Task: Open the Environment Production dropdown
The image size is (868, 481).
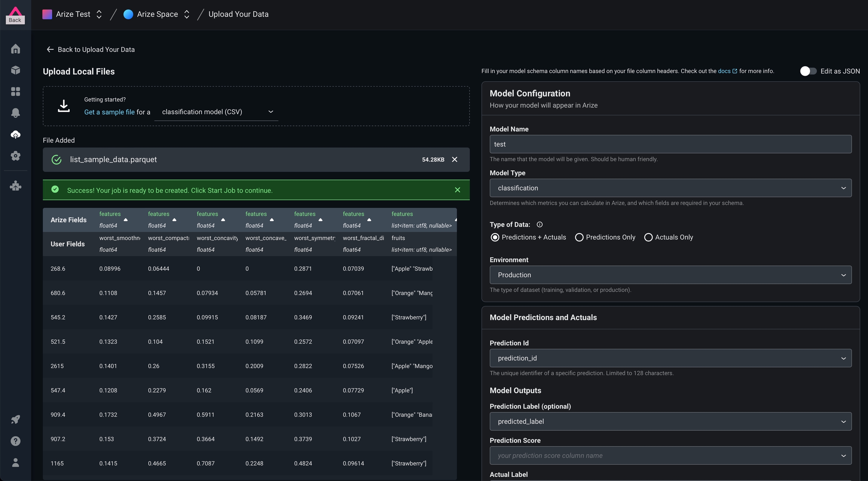Action: click(670, 275)
